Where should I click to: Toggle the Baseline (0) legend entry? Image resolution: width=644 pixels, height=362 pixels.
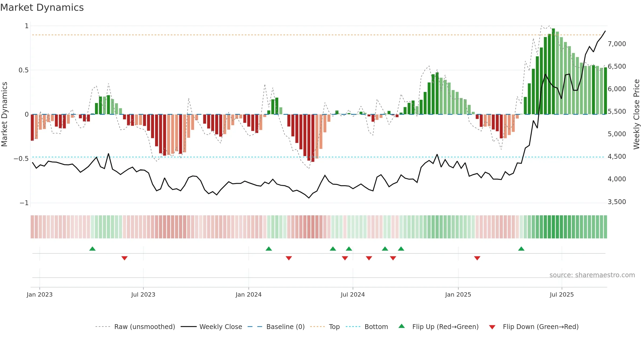point(276,327)
